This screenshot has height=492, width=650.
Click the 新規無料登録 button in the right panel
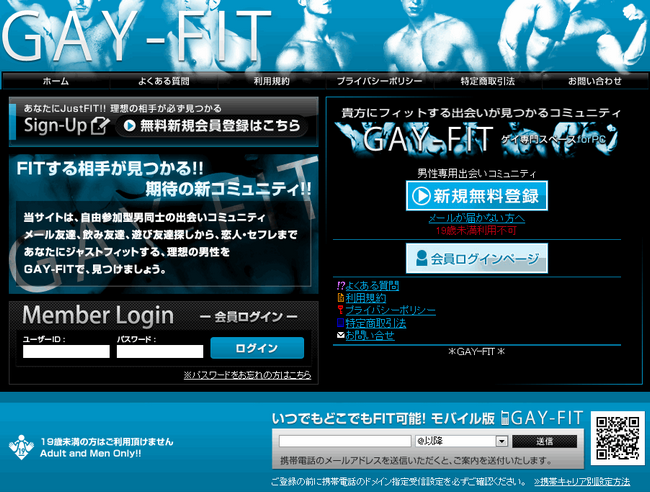[477, 196]
